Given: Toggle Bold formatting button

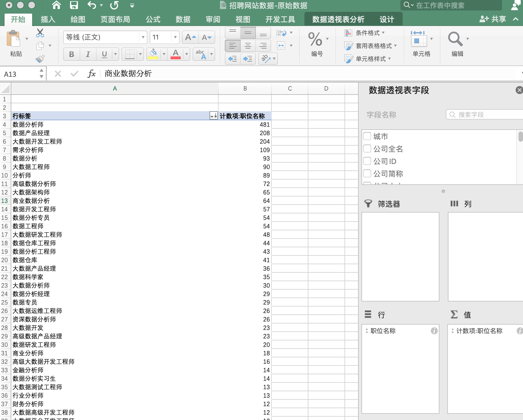Looking at the screenshot, I should click(71, 54).
